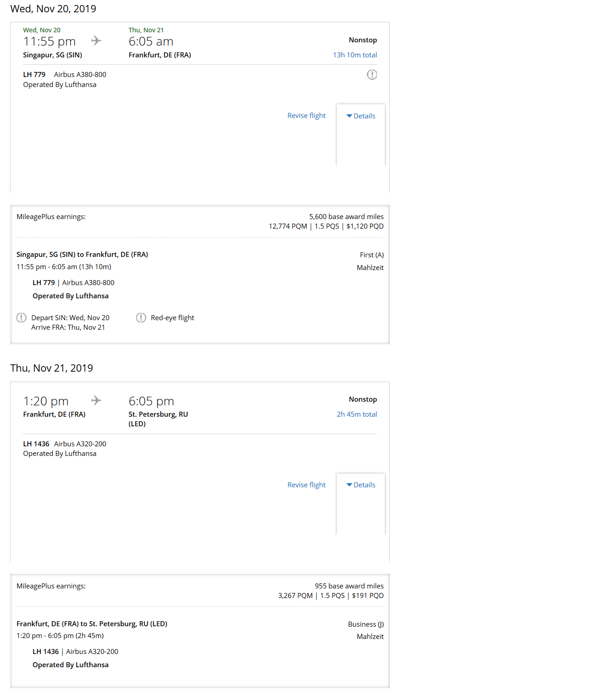Screen dimensions: 596x700
Task: Click the alert icon beside LH 779
Action: coord(372,75)
